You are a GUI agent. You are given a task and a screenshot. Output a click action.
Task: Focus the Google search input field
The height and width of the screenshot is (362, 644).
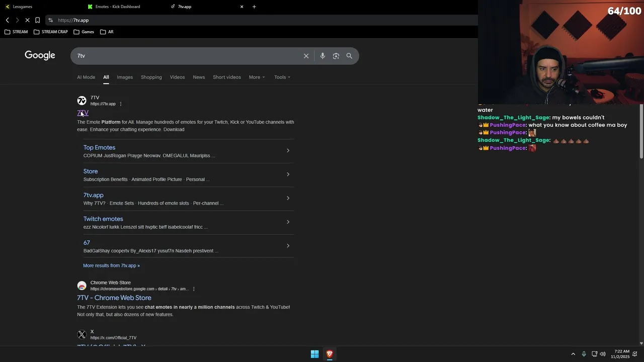click(186, 56)
